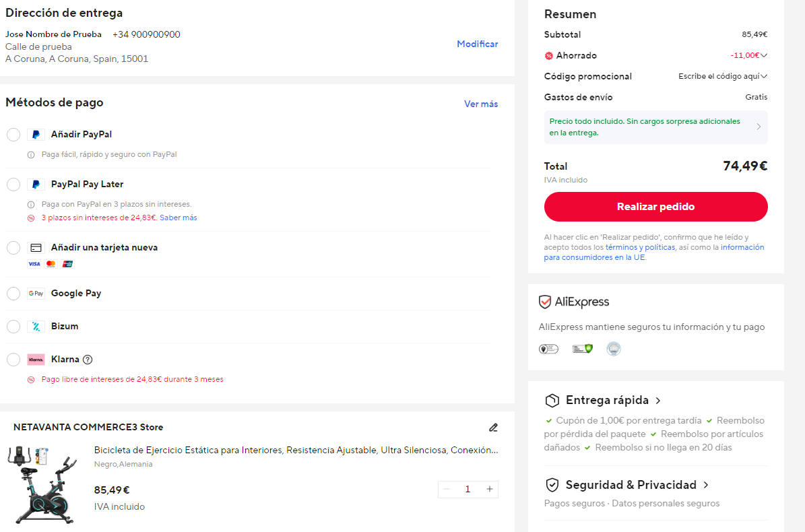
Task: Open Seguridad & Privacidad details chevron
Action: pos(706,485)
